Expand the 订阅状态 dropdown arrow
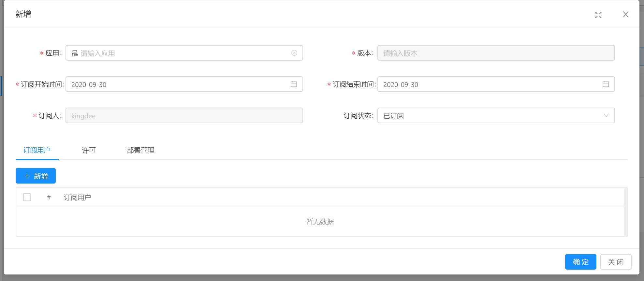 tap(606, 115)
